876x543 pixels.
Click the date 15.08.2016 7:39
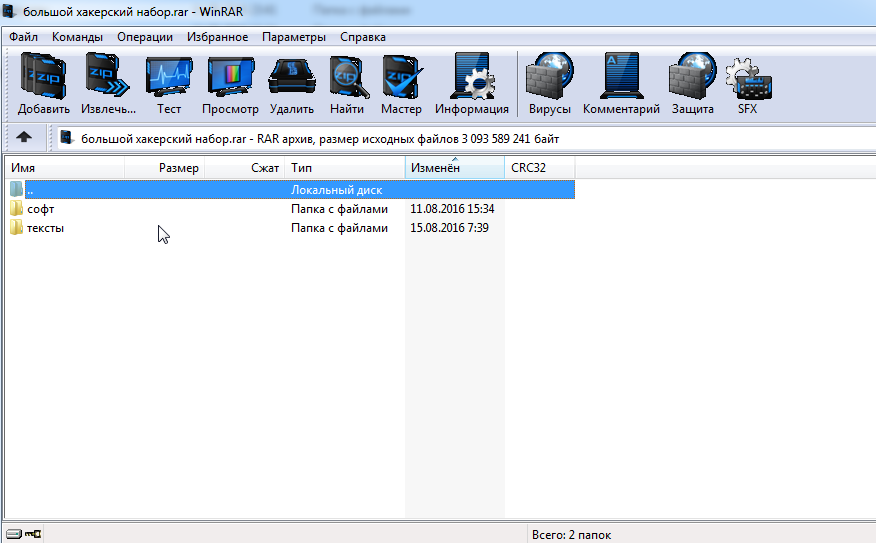coord(449,228)
